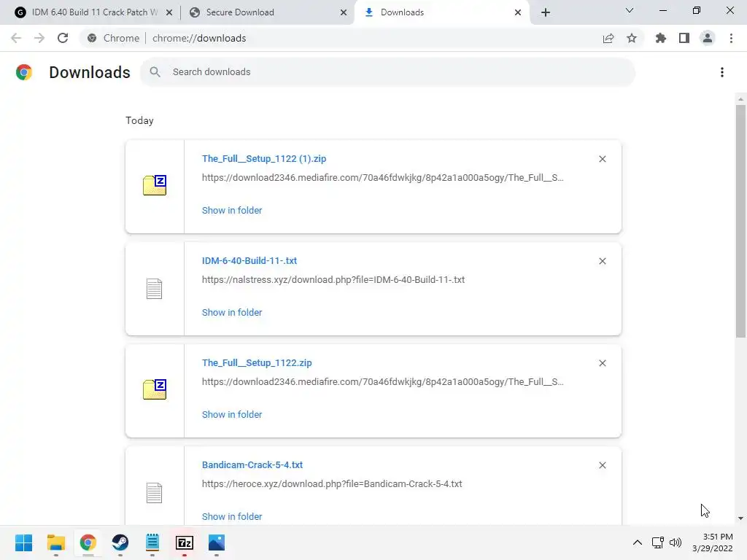This screenshot has width=747, height=560.
Task: Open a new tab with plus button
Action: 546,12
